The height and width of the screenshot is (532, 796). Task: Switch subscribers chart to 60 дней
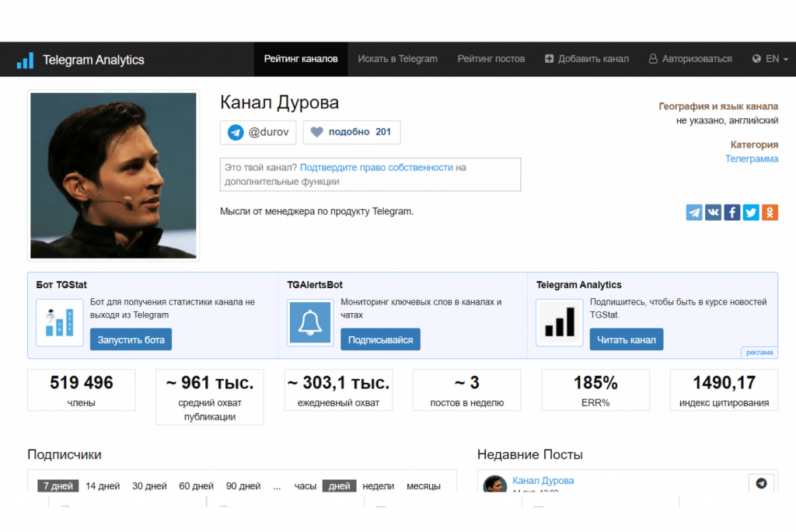[196, 486]
